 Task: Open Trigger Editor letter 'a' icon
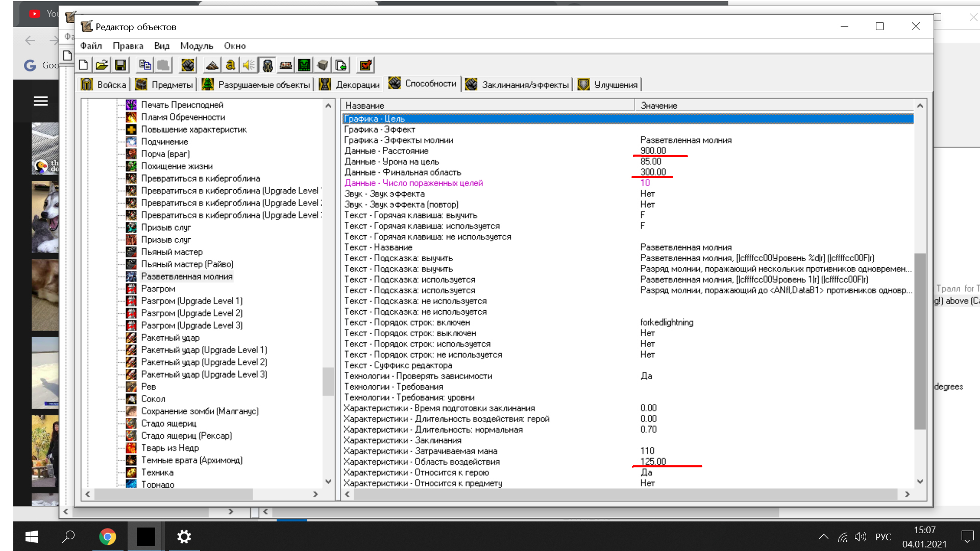point(230,65)
